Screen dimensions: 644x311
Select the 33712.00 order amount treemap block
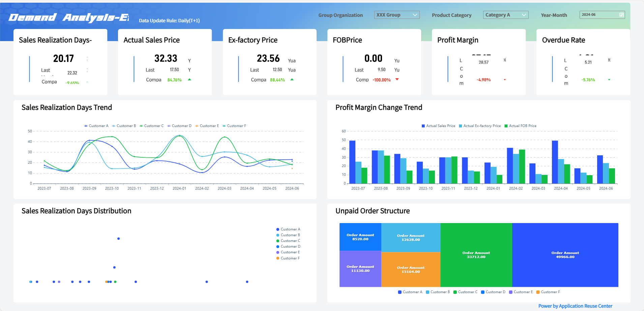tap(476, 255)
